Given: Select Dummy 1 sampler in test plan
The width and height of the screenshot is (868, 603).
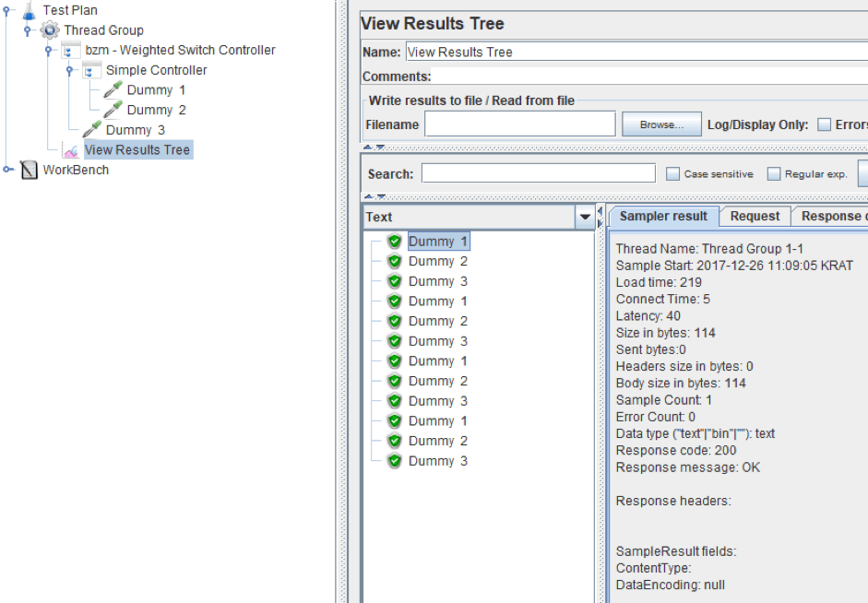Looking at the screenshot, I should pyautogui.click(x=156, y=89).
